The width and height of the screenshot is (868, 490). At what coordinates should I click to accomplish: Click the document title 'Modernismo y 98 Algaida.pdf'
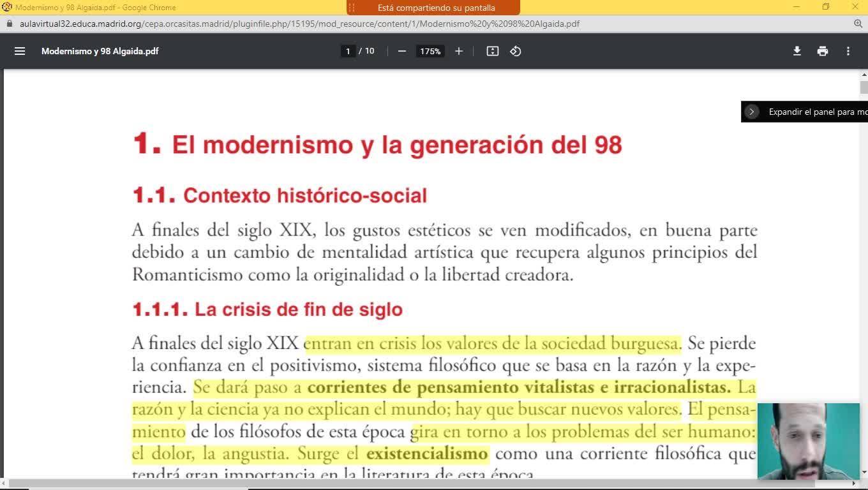tap(100, 51)
